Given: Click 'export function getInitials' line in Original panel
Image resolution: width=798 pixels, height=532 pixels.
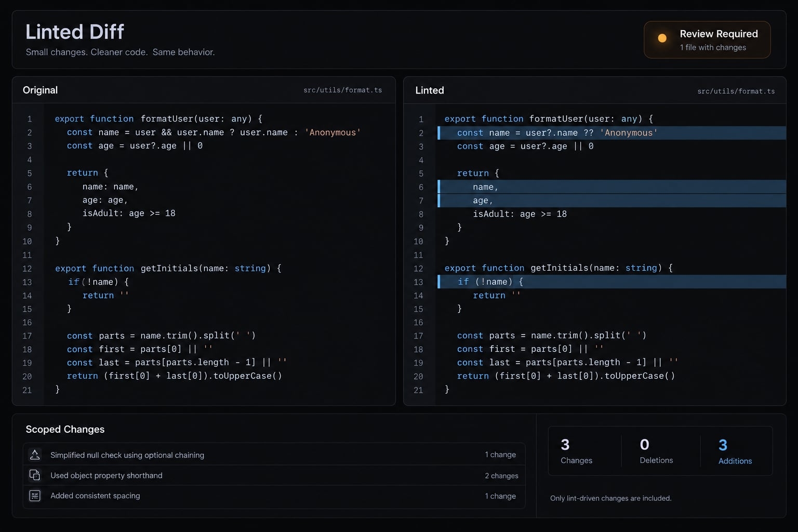Looking at the screenshot, I should click(x=168, y=268).
